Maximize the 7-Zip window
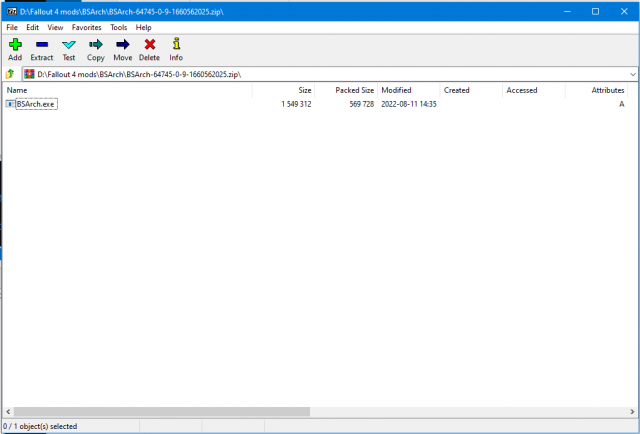 597,11
